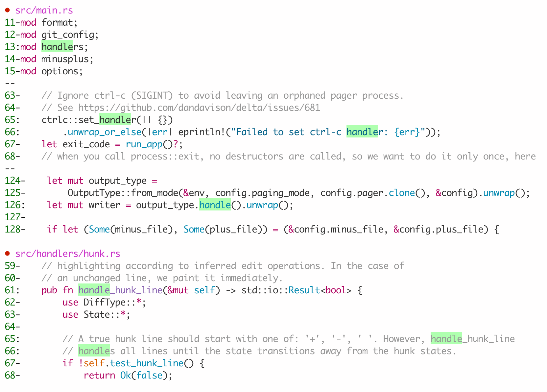Click the highlighted handler in ctrlc::set_handler
This screenshot has height=392, width=547.
pos(115,120)
